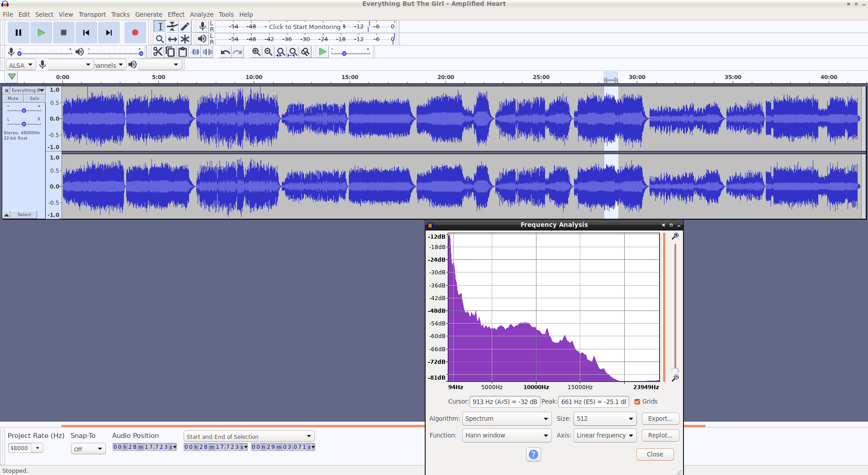Open the recording device dropdown
Screen dimensions: 868x475
pyautogui.click(x=70, y=65)
